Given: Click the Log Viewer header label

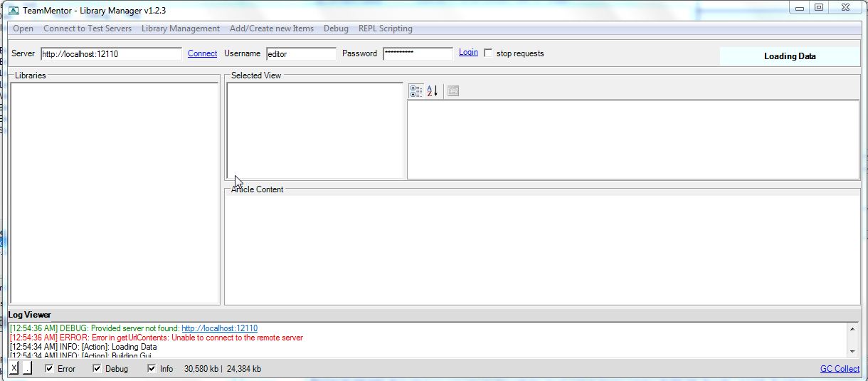Looking at the screenshot, I should (30, 315).
